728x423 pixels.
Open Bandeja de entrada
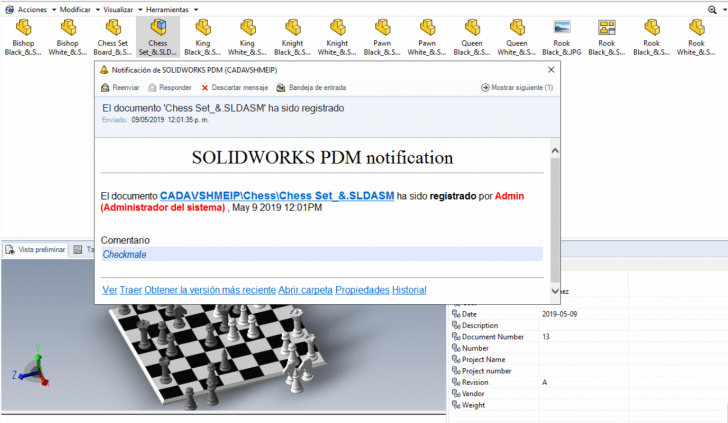coord(311,87)
